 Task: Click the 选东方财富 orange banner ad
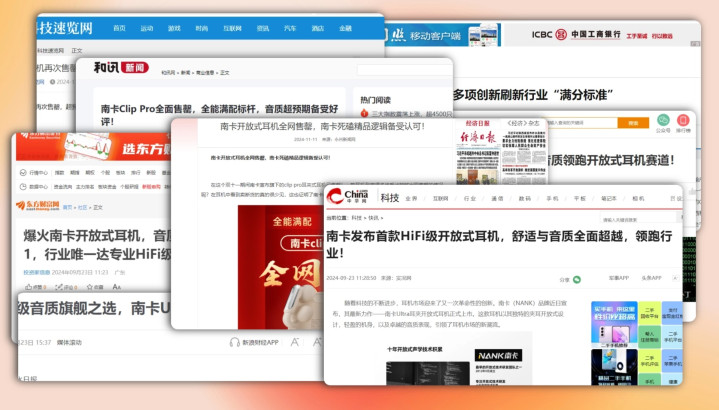[x=94, y=147]
